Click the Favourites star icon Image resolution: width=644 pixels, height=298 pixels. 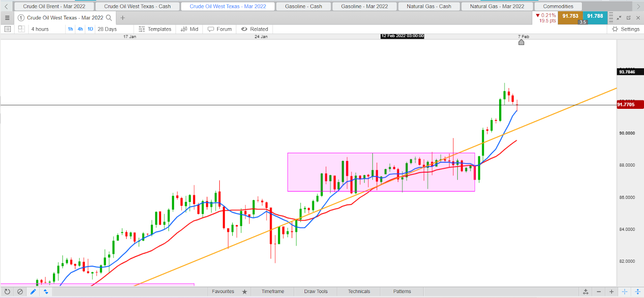[245, 291]
